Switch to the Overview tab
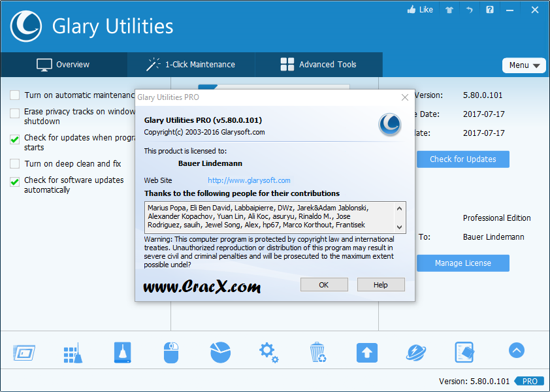Viewport: 550px width, 392px height. [x=63, y=65]
